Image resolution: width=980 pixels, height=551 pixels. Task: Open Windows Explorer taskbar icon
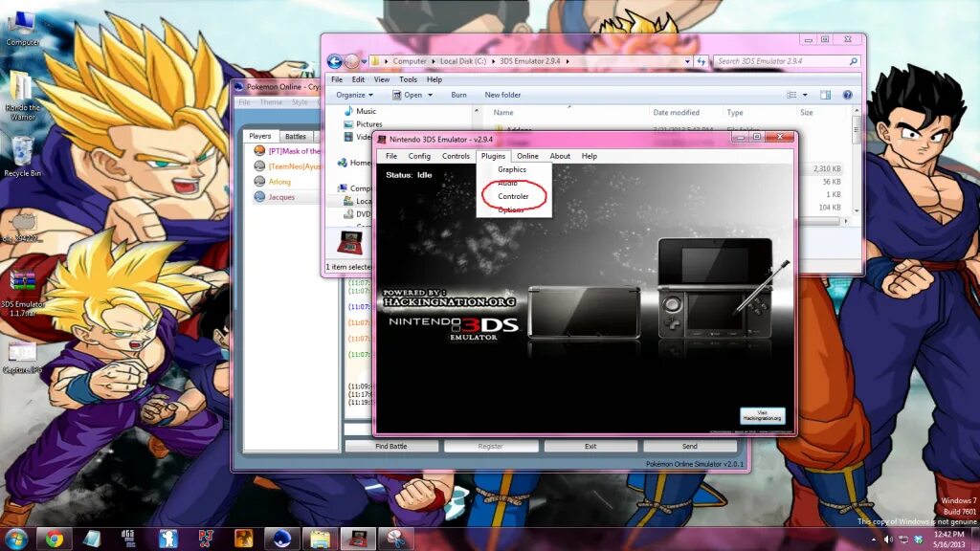pos(320,539)
